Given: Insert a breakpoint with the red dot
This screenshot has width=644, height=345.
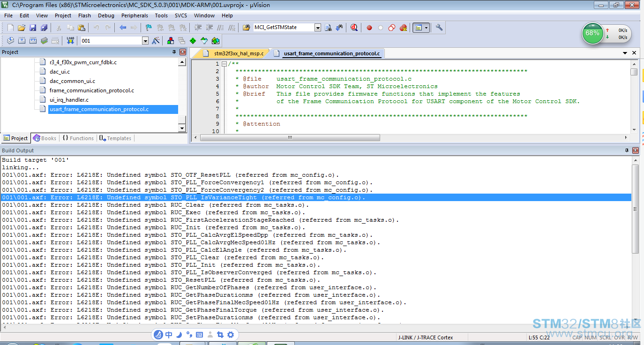Looking at the screenshot, I should point(369,28).
